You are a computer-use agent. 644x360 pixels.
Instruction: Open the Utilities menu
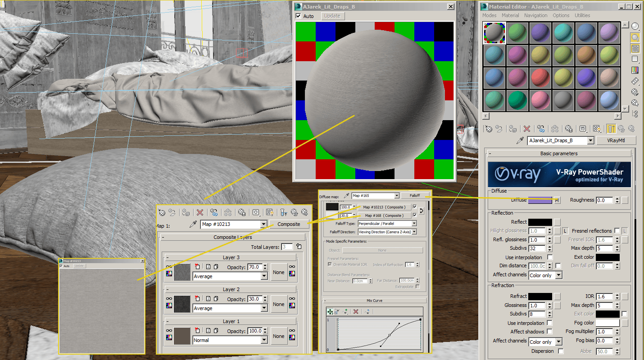point(582,15)
